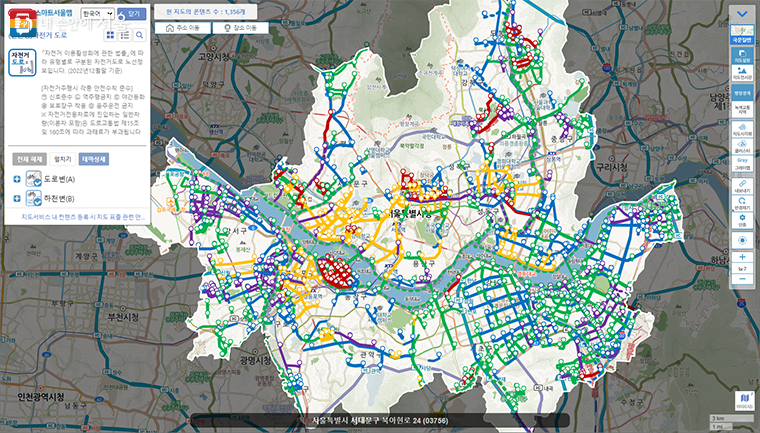Toggle 녹색교통지역 green transport zone
Image resolution: width=760 pixels, height=433 pixels.
(742, 109)
